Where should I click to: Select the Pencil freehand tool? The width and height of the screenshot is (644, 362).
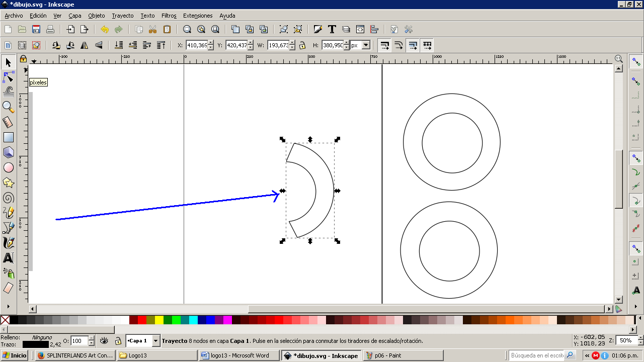(8, 213)
